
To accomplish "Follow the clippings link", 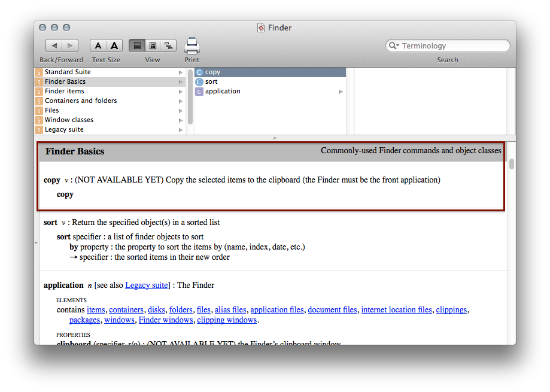I will (451, 309).
